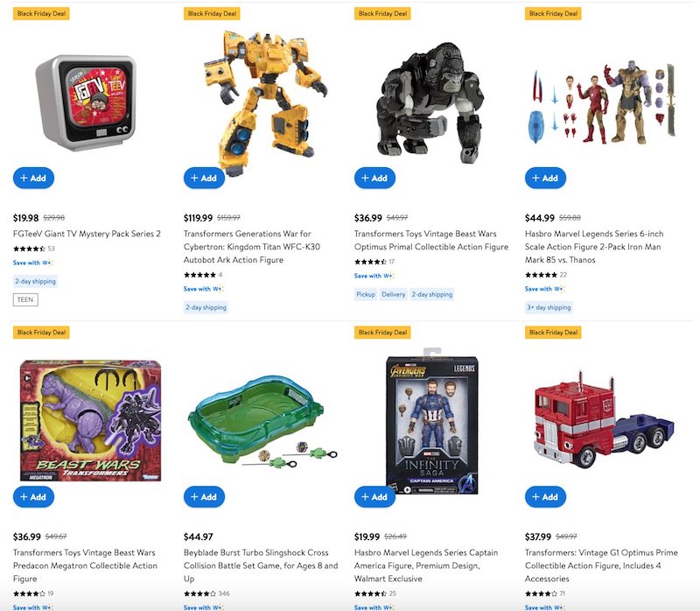The image size is (700, 611).
Task: Add Predacon Megatron figure to cart
Action: 33,496
